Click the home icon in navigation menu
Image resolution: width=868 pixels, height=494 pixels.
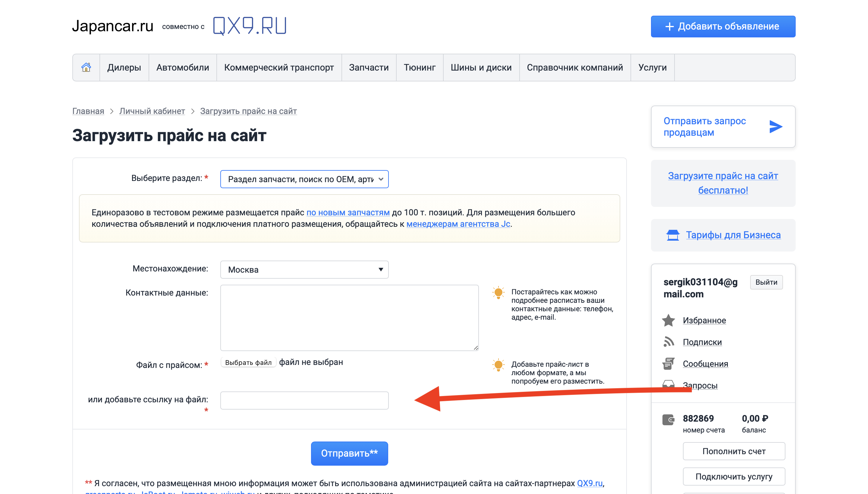tap(86, 68)
